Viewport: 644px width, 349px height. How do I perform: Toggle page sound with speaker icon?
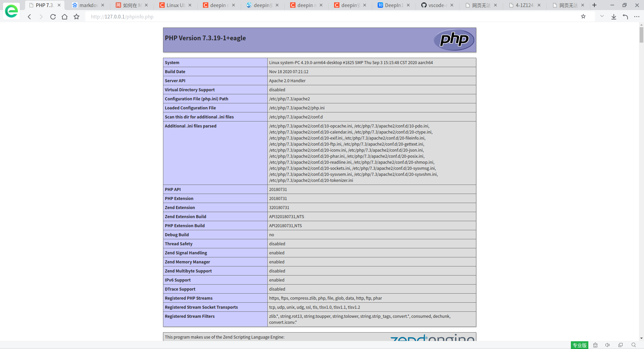607,345
